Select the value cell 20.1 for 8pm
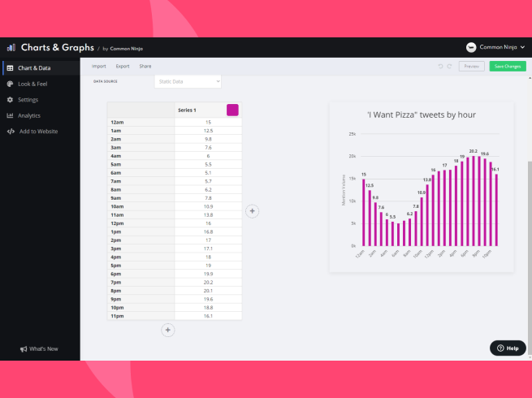The width and height of the screenshot is (532, 398). click(208, 291)
